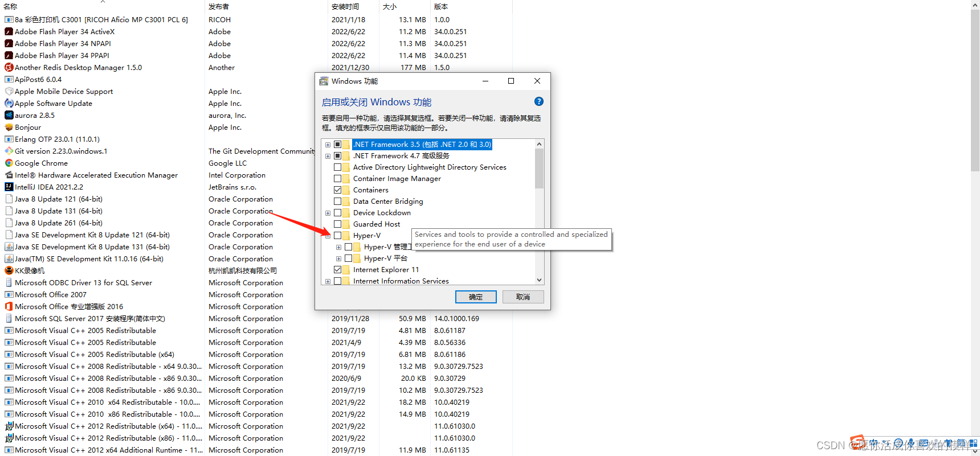Enable Internet Information Services checkbox
980x456 pixels.
[x=337, y=281]
